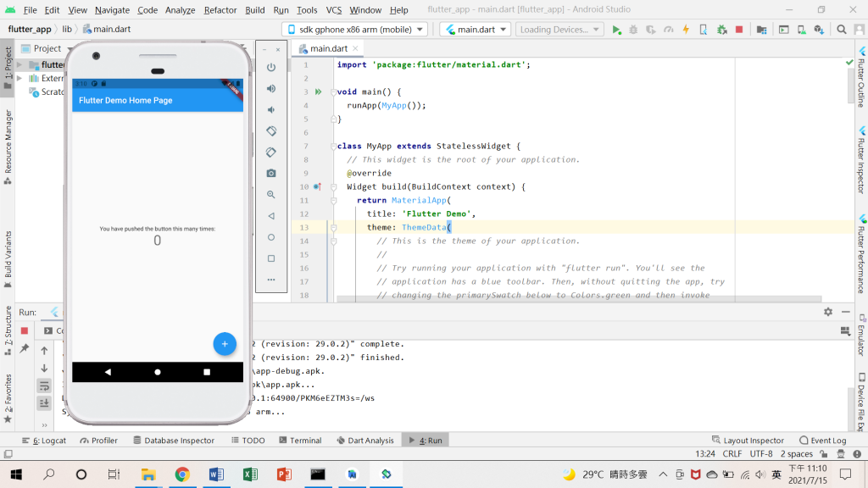
Task: Click the run gutter arrow beside main()
Action: 319,91
